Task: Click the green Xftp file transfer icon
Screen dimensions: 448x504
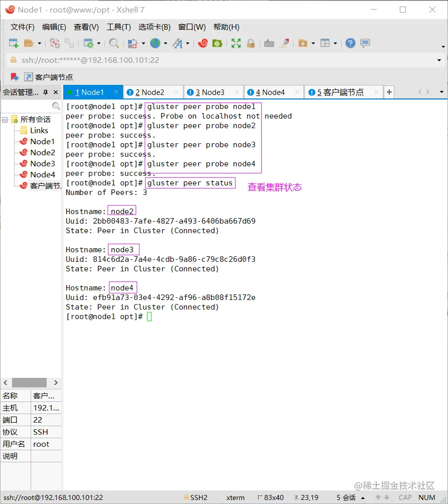Action: tap(217, 43)
